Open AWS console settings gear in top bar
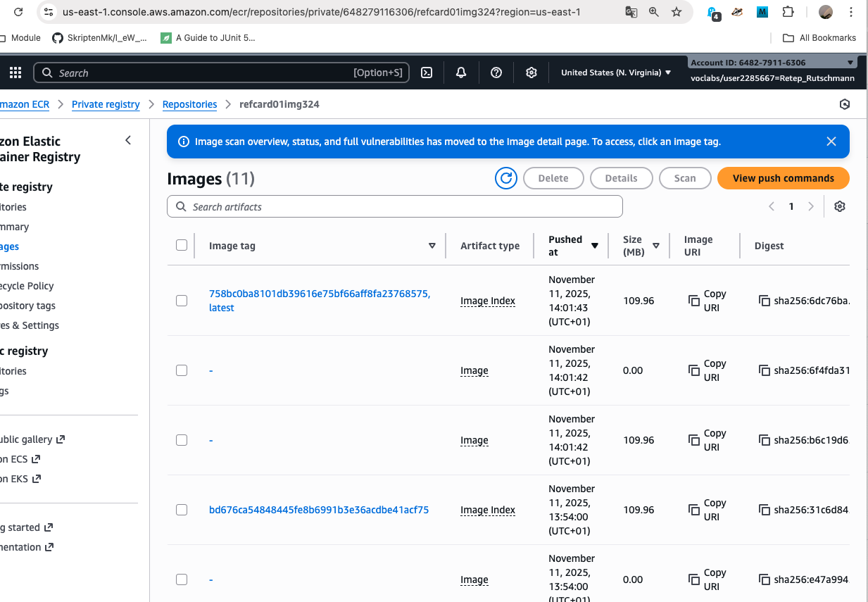 coord(532,73)
